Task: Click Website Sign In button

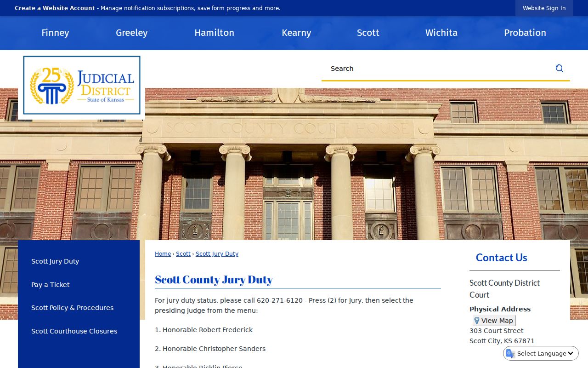Action: coord(544,8)
